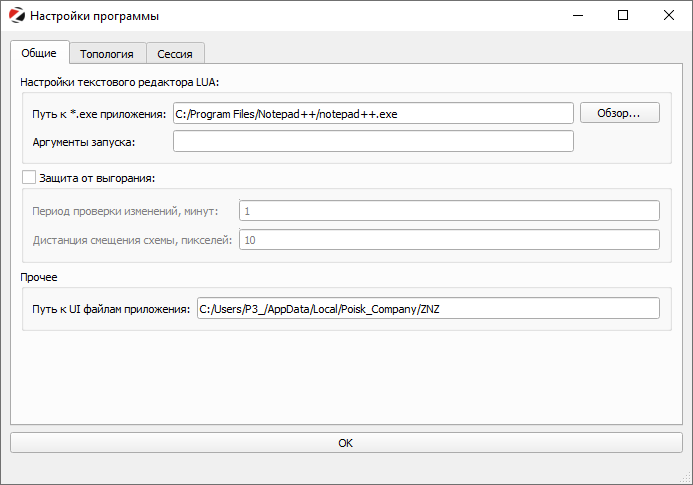Image resolution: width=693 pixels, height=485 pixels.
Task: Click the Настройки программы title bar text
Action: click(x=94, y=16)
